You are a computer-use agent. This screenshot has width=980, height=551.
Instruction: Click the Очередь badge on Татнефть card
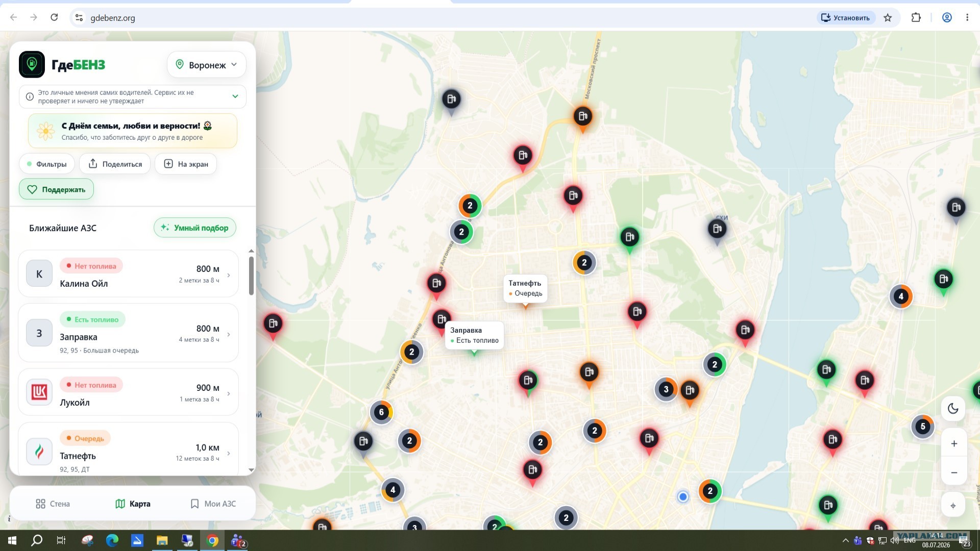point(85,438)
